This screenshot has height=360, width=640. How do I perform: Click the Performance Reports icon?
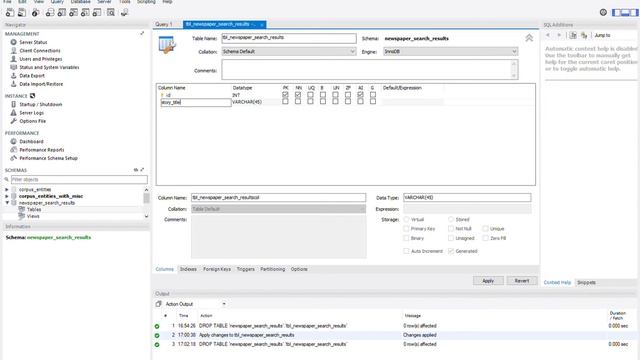(x=13, y=150)
